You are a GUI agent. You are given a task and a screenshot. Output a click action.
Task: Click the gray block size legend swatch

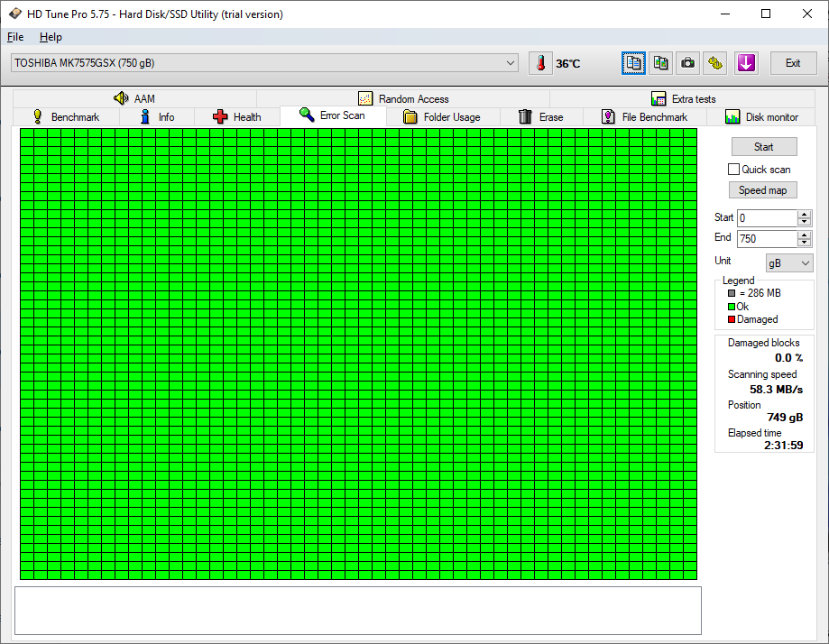click(732, 293)
